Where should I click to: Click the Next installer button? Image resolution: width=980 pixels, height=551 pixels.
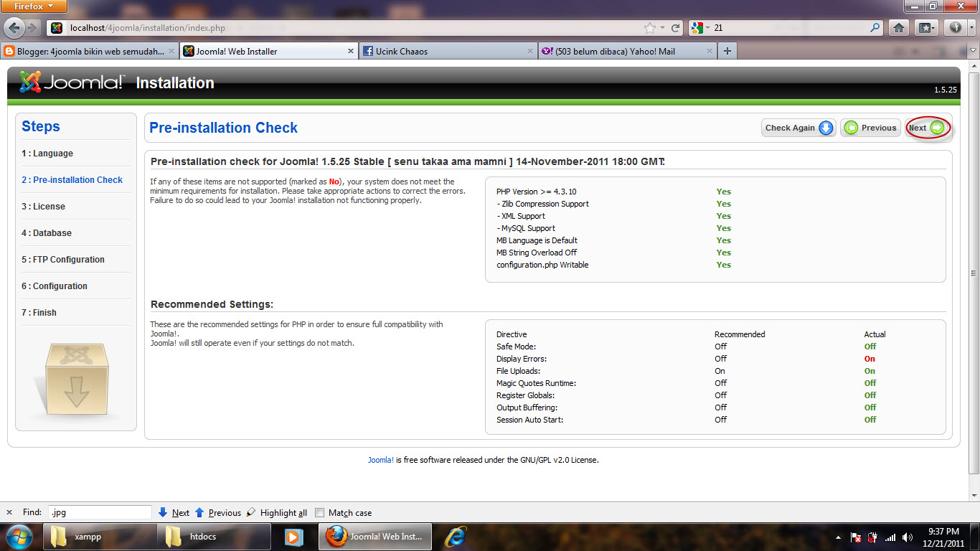click(928, 128)
